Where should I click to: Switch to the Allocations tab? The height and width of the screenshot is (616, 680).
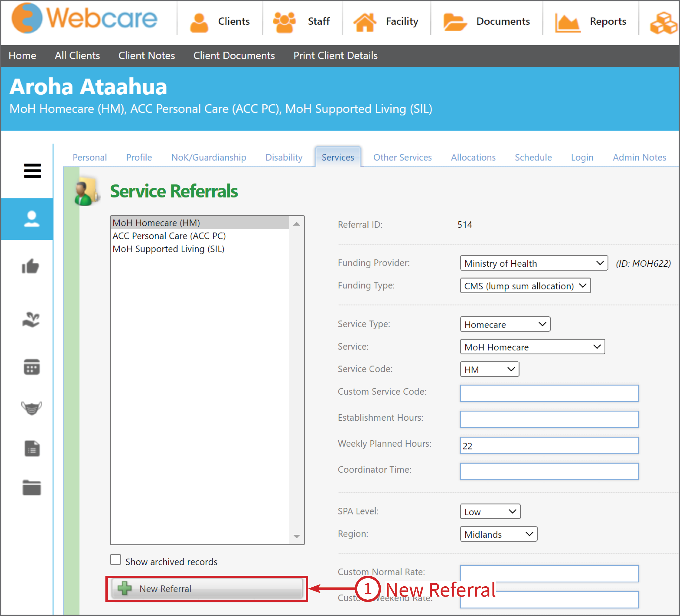[x=473, y=157]
